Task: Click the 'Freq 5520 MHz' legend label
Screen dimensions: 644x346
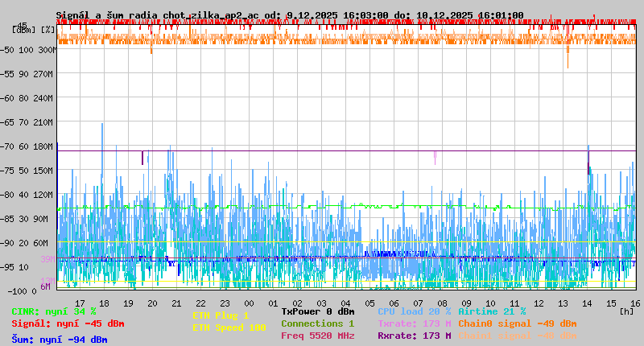Action: tap(317, 336)
